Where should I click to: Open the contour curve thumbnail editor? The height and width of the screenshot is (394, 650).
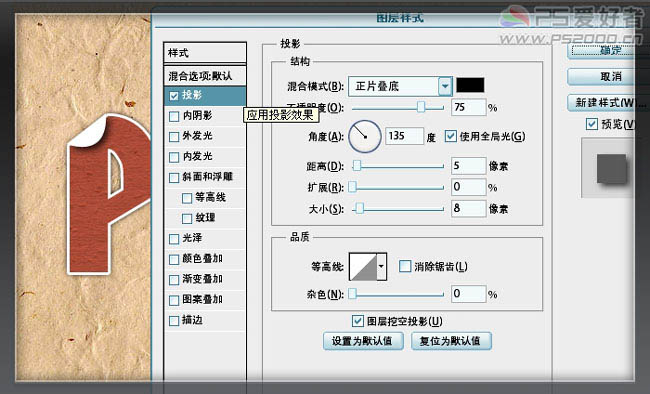(363, 266)
